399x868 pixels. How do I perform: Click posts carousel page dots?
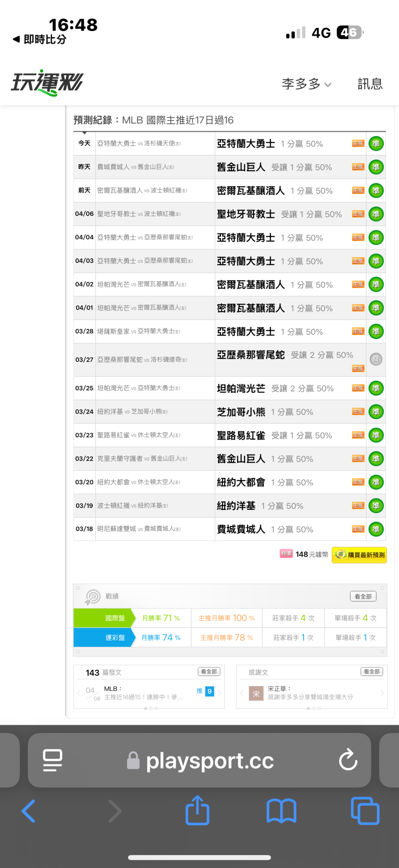(x=151, y=708)
